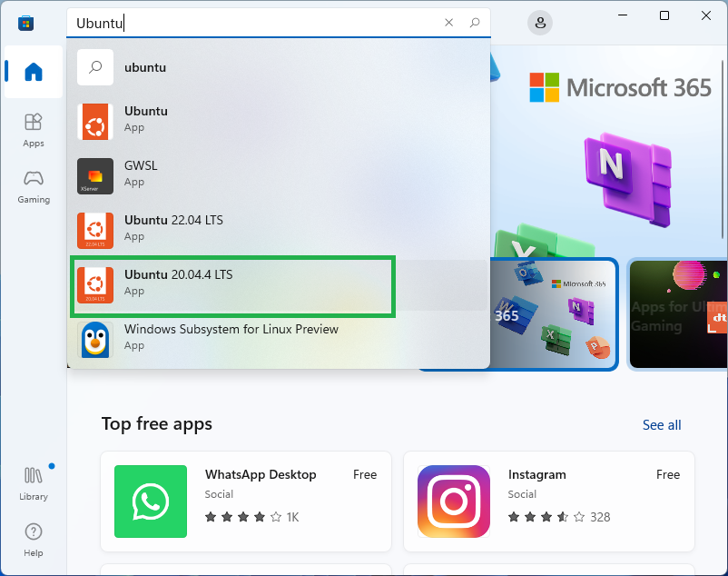Select the 'ubuntu' search query suggestion
The height and width of the screenshot is (576, 728).
click(279, 67)
